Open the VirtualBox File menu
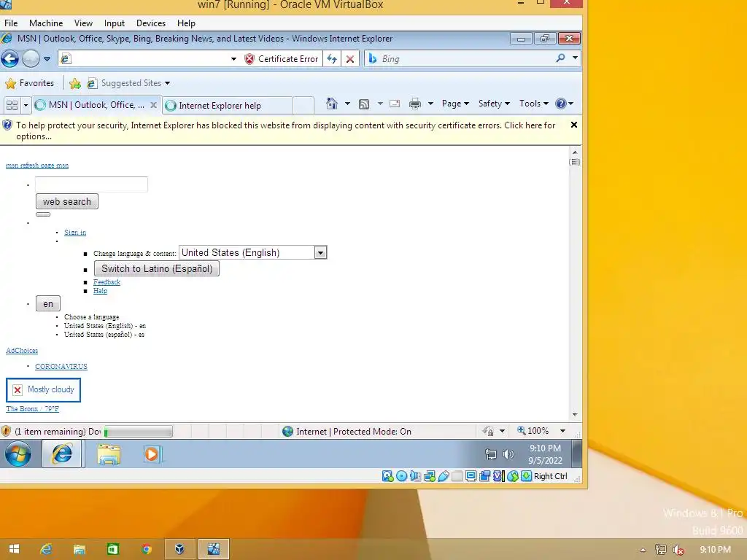Screen dimensions: 747x560 pyautogui.click(x=11, y=23)
